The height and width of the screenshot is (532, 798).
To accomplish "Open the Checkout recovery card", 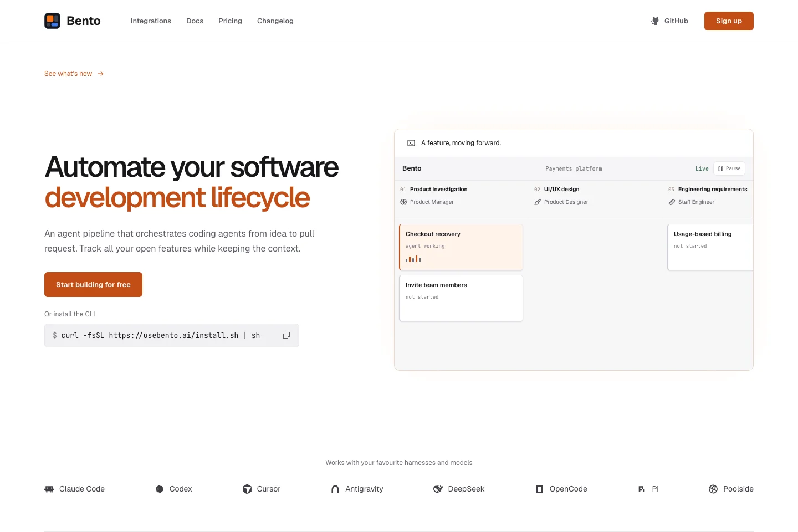I will point(461,247).
